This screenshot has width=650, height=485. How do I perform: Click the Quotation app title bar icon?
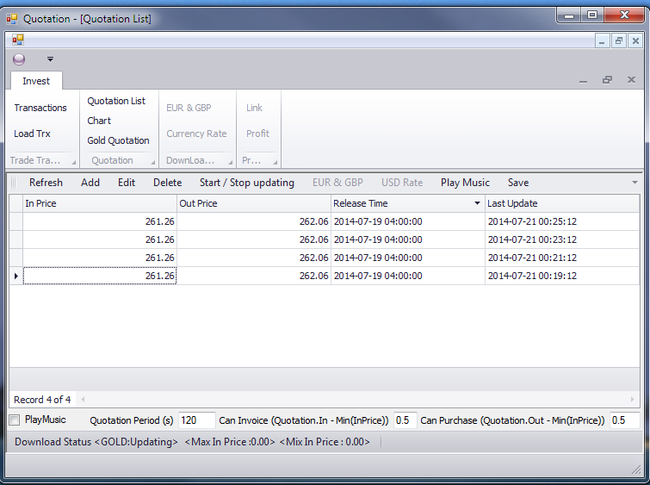pyautogui.click(x=12, y=19)
